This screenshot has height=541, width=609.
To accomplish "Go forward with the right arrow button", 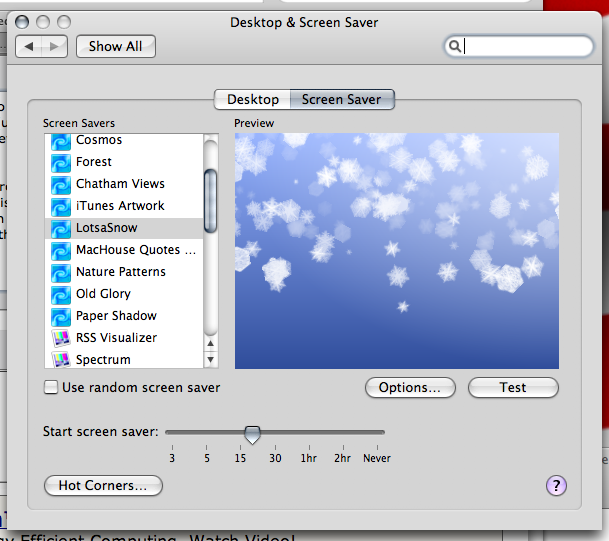I will click(x=54, y=47).
